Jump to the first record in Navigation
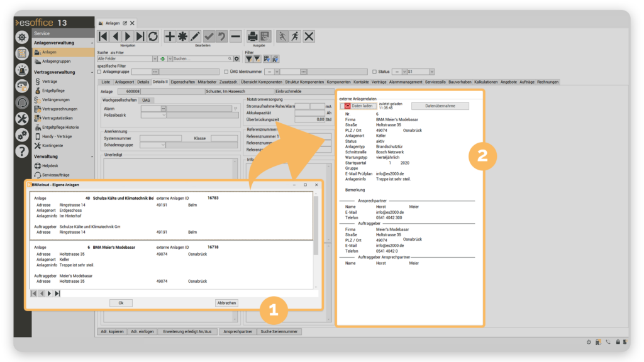 click(x=103, y=36)
